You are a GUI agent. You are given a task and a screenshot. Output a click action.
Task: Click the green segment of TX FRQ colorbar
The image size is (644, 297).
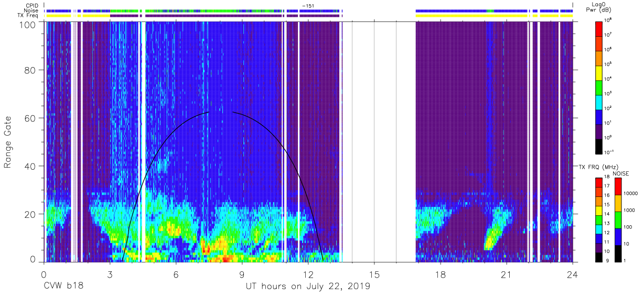(599, 220)
